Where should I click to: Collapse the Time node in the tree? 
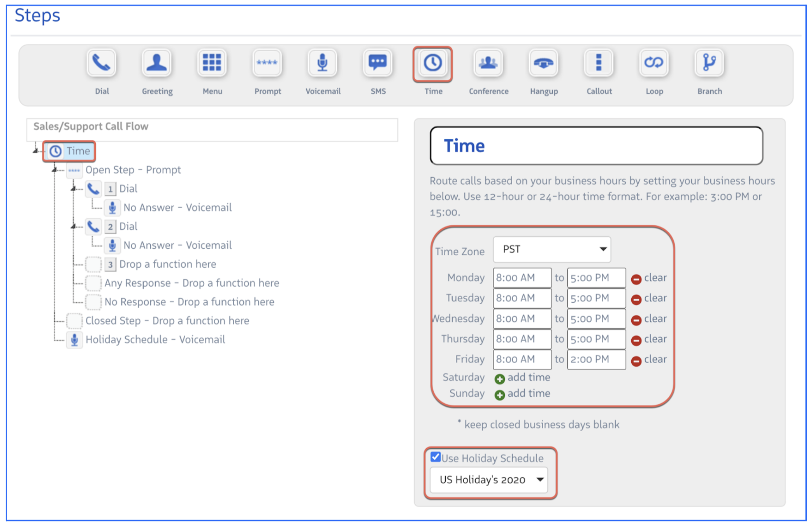[35, 151]
